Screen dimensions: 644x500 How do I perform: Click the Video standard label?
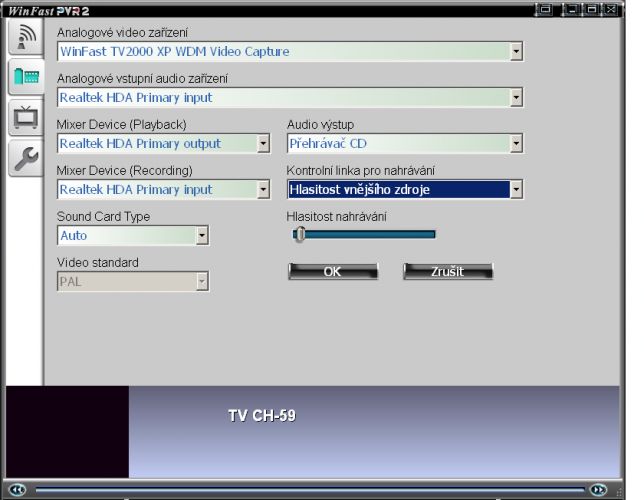(98, 263)
